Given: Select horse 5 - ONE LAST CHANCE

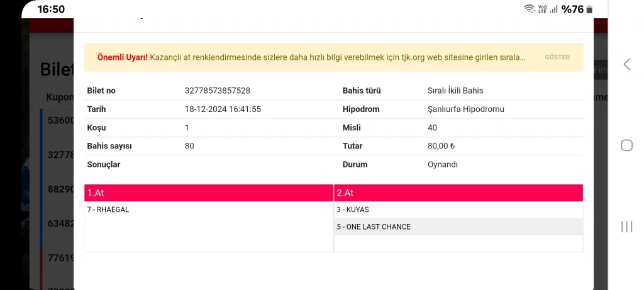Looking at the screenshot, I should [x=374, y=226].
